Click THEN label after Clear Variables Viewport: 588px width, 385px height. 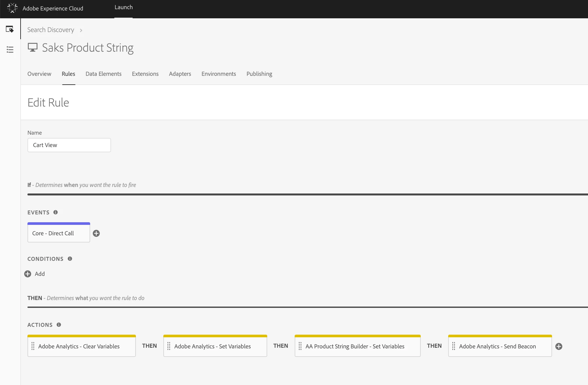pos(150,346)
